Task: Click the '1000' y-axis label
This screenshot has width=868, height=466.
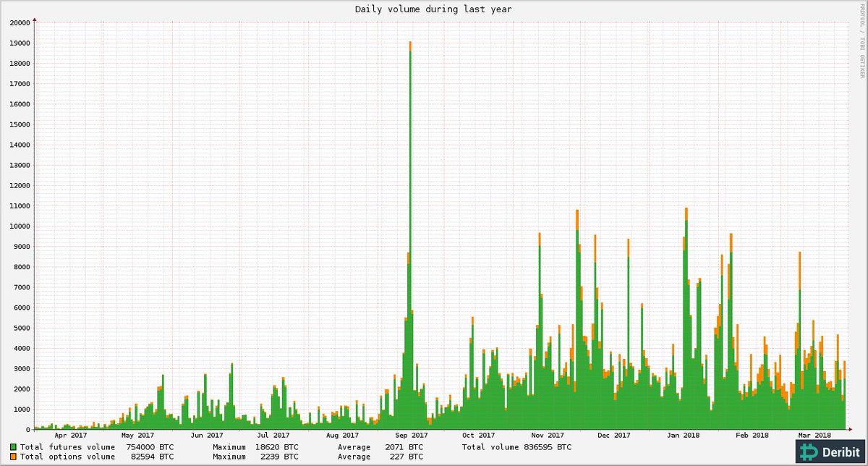Action: tap(22, 410)
